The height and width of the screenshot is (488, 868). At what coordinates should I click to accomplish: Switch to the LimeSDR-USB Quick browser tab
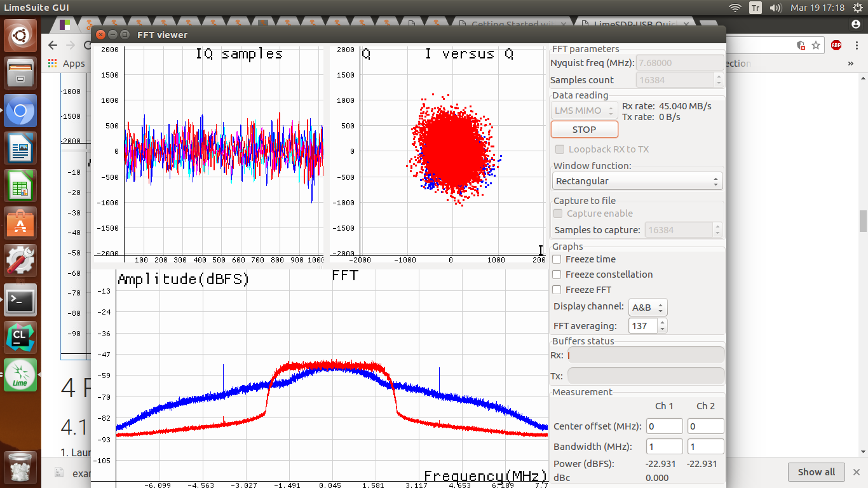pyautogui.click(x=635, y=25)
